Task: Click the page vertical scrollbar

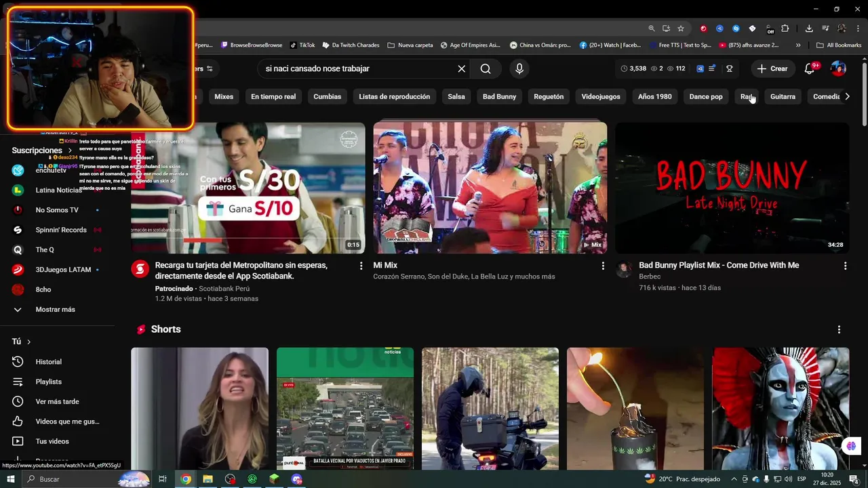Action: pyautogui.click(x=864, y=94)
